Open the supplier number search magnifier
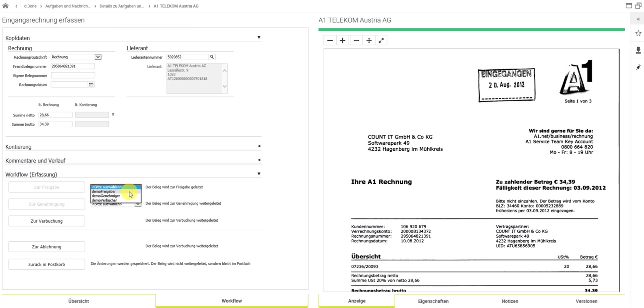 pyautogui.click(x=212, y=57)
